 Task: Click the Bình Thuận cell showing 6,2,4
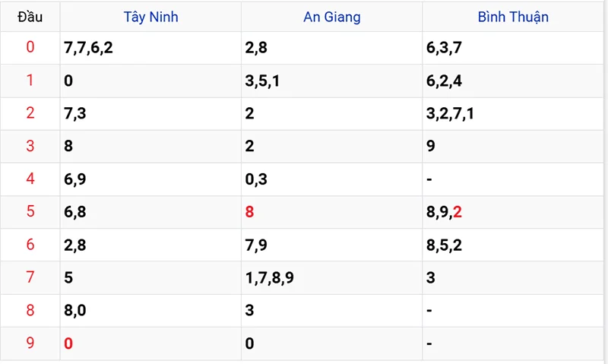[x=512, y=81]
